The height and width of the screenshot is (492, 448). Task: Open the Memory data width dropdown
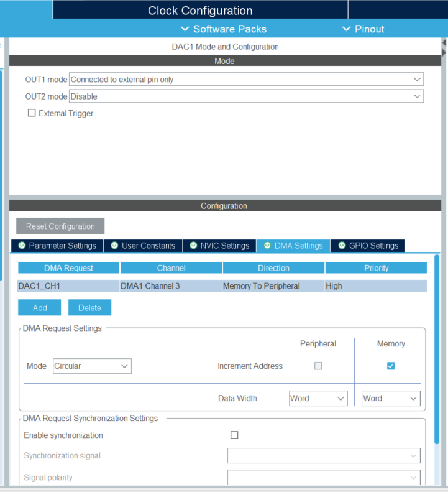tap(391, 399)
